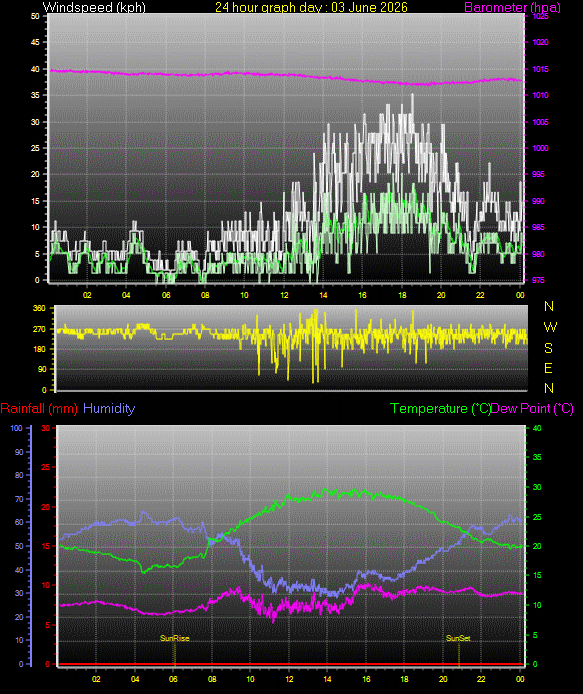583x694 pixels.
Task: Click hour 18 on windspeed chart time axis
Action: pyautogui.click(x=402, y=295)
